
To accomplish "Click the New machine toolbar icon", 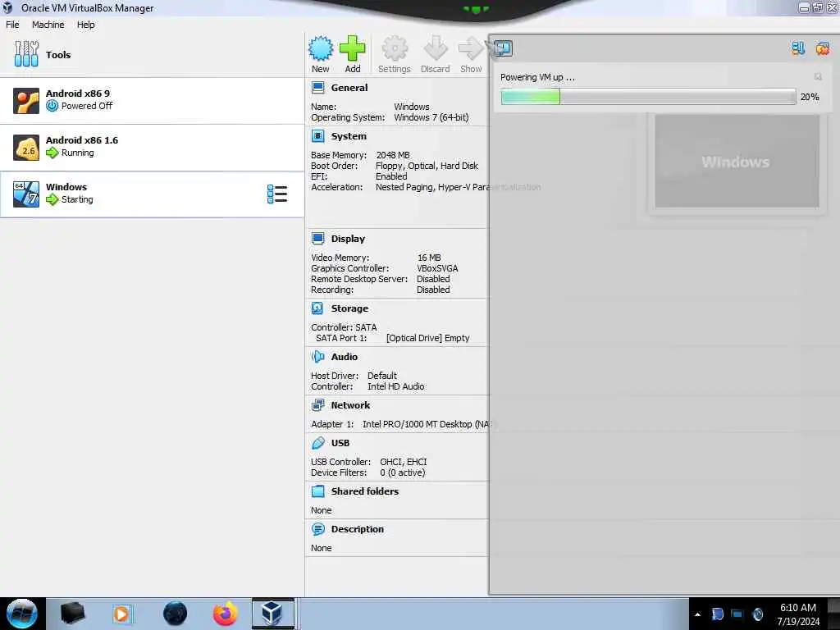I will (x=321, y=54).
